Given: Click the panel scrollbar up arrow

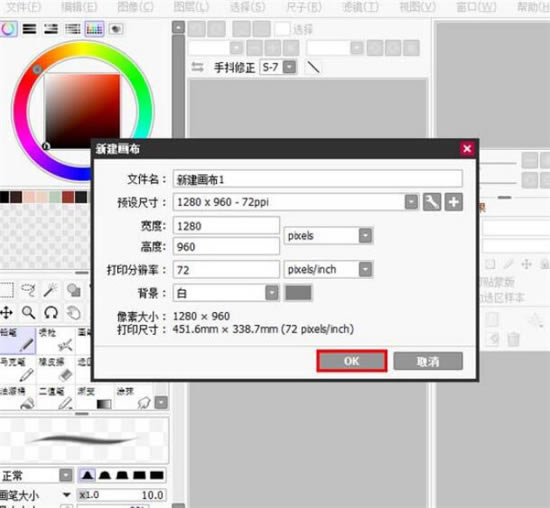Looking at the screenshot, I should [x=178, y=27].
